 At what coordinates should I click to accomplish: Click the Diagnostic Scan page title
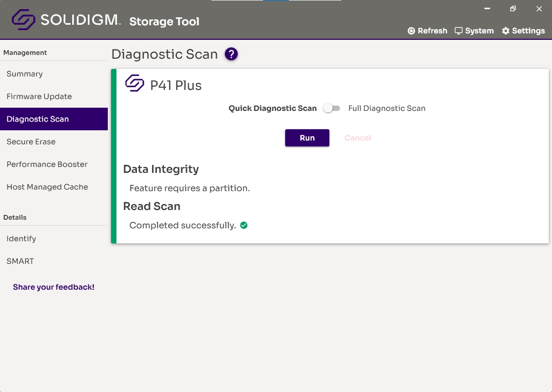click(165, 54)
